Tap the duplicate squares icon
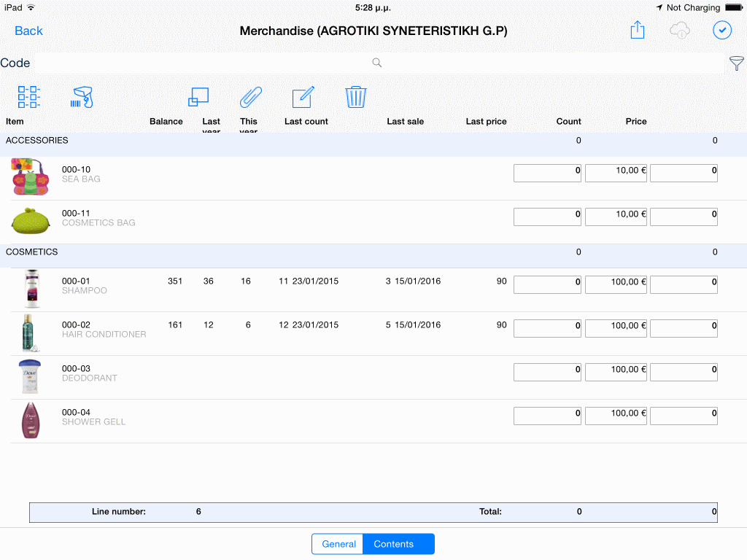 pyautogui.click(x=198, y=97)
